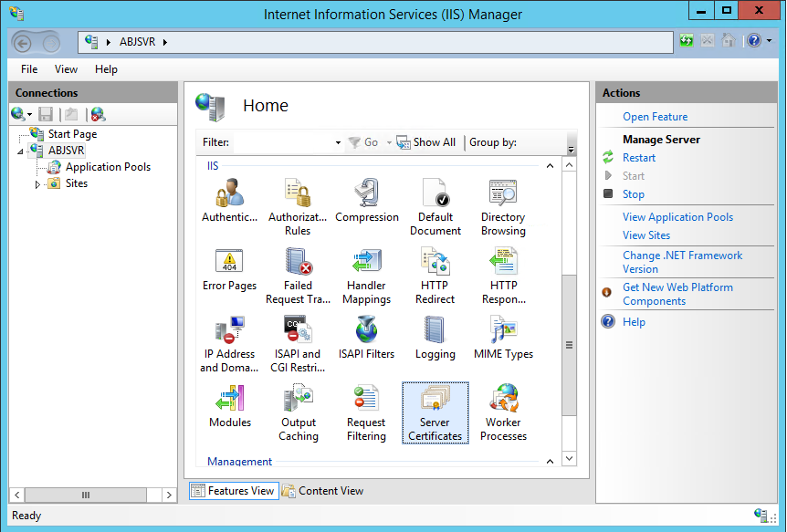The image size is (787, 532).
Task: Expand the Sites node in the tree
Action: click(39, 183)
